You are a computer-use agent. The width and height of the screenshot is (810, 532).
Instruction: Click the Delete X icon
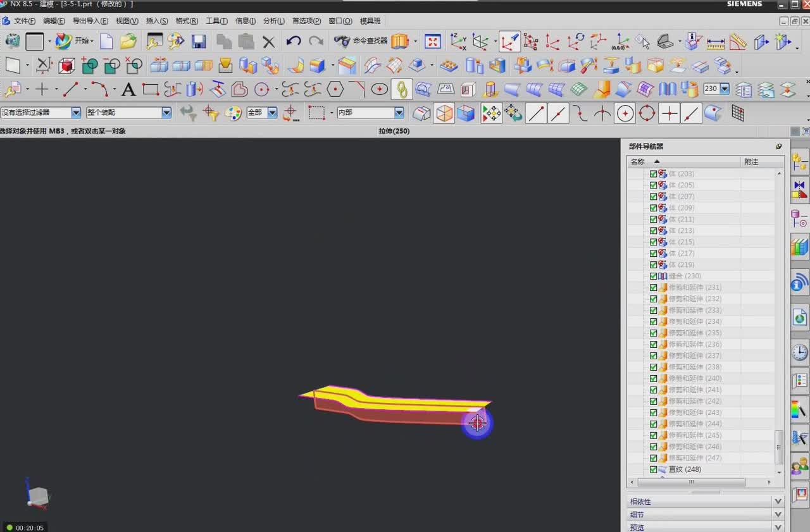point(269,42)
